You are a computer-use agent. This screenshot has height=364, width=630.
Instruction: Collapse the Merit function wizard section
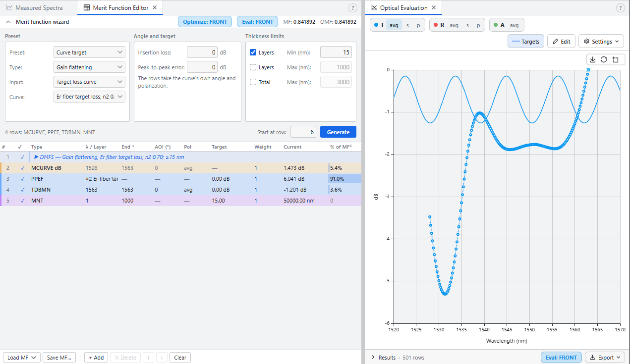click(x=8, y=22)
